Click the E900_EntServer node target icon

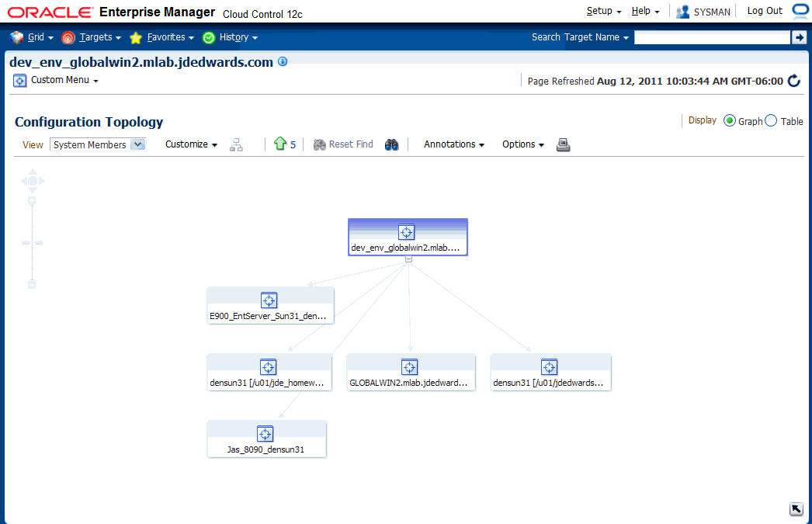(269, 300)
